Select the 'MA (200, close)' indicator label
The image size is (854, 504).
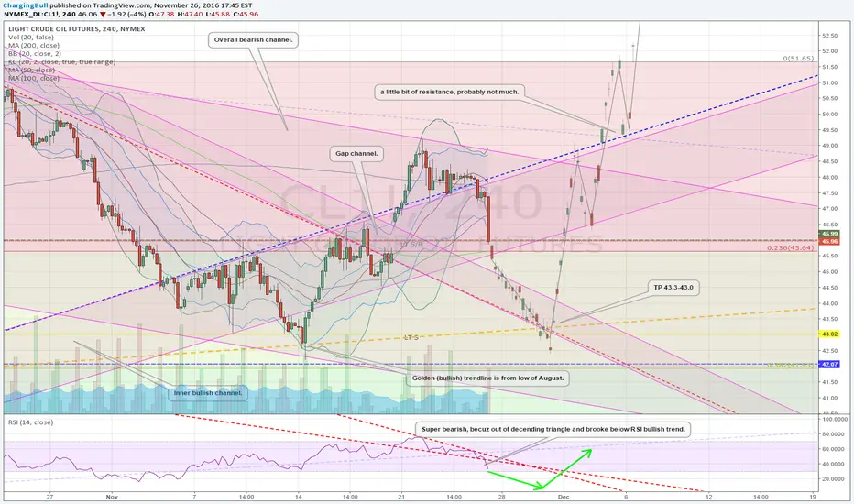pyautogui.click(x=34, y=46)
